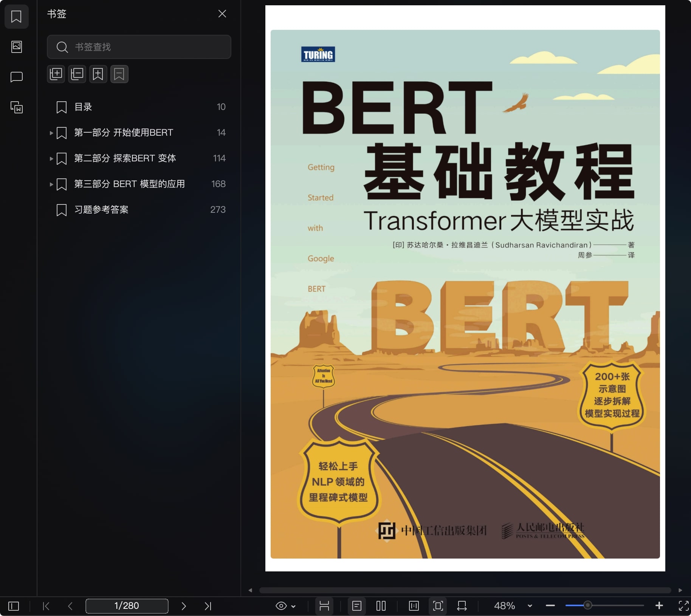Click the zoom slider handle
The image size is (691, 616).
587,605
